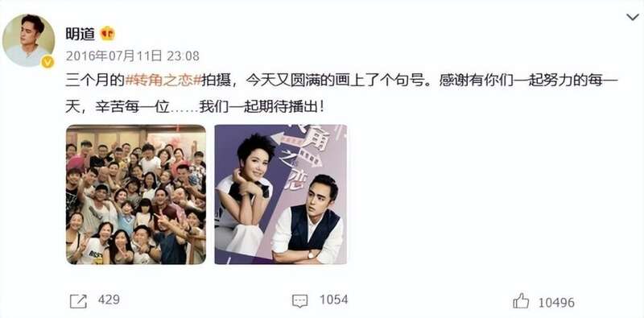This screenshot has width=644, height=318.
Task: Click the repost count 429
Action: 109,299
